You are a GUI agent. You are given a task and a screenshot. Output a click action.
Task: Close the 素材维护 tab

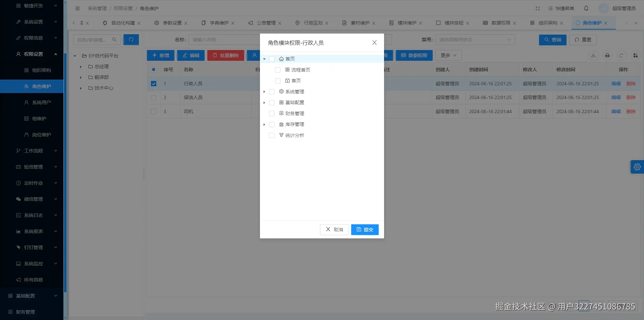tap(374, 23)
